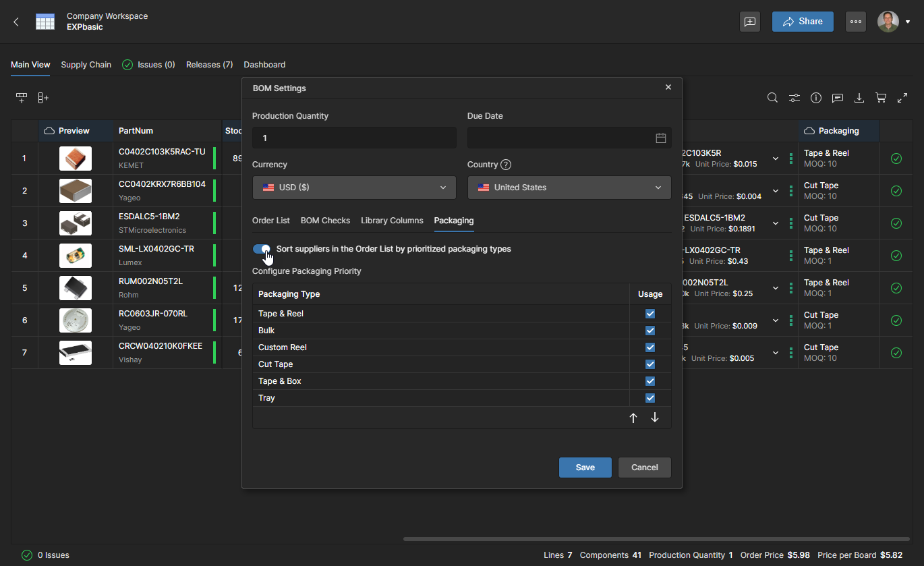Switch to the BOM Checks tab
Screen dimensions: 924x566
[x=325, y=221]
